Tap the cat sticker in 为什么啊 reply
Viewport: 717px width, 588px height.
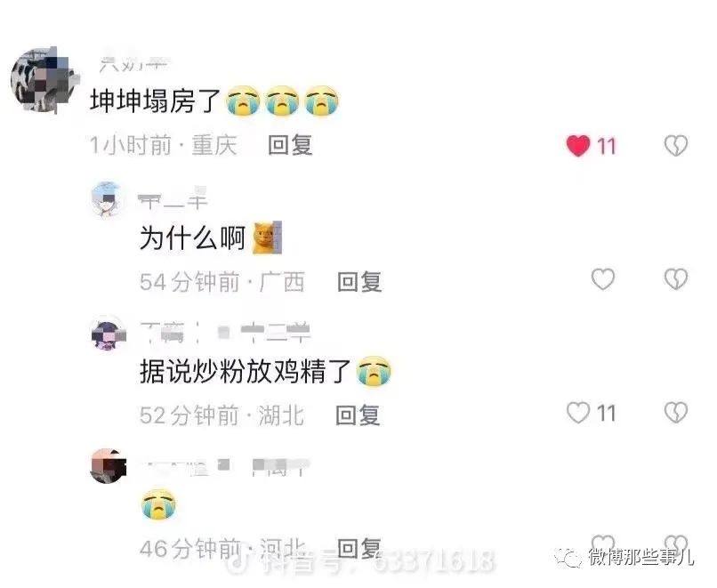268,238
